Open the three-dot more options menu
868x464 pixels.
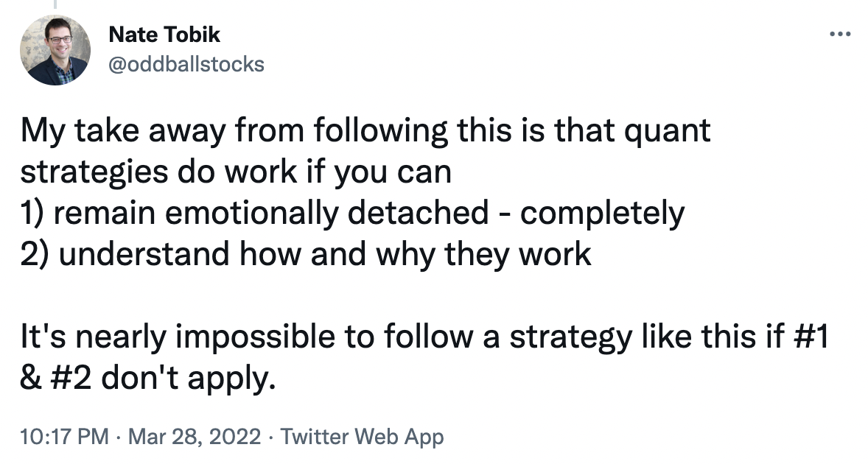[x=840, y=35]
